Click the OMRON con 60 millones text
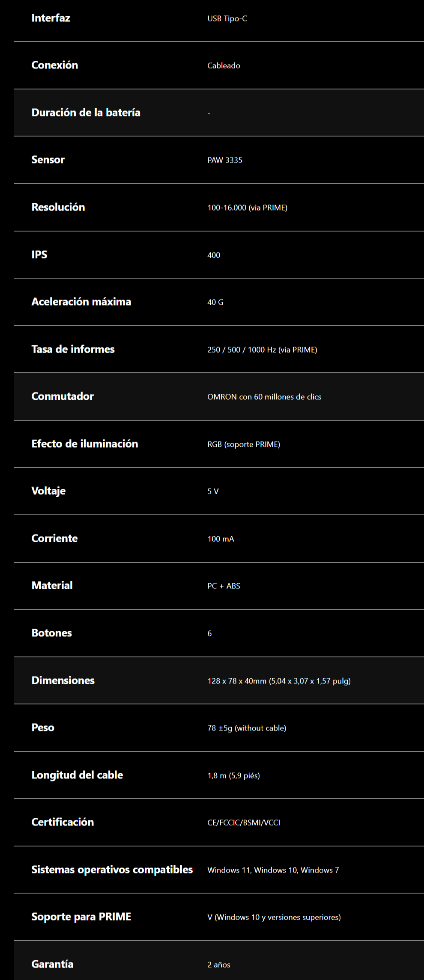The image size is (424, 980). (264, 397)
